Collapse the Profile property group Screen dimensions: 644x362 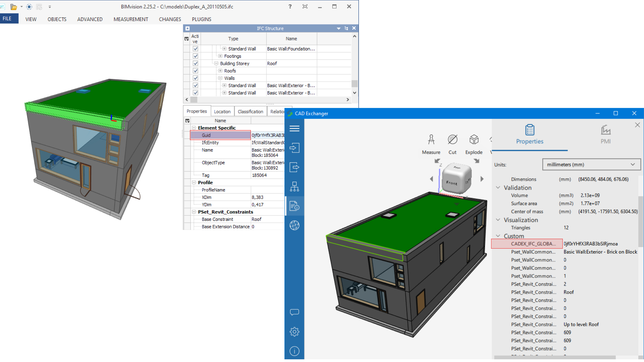[194, 182]
